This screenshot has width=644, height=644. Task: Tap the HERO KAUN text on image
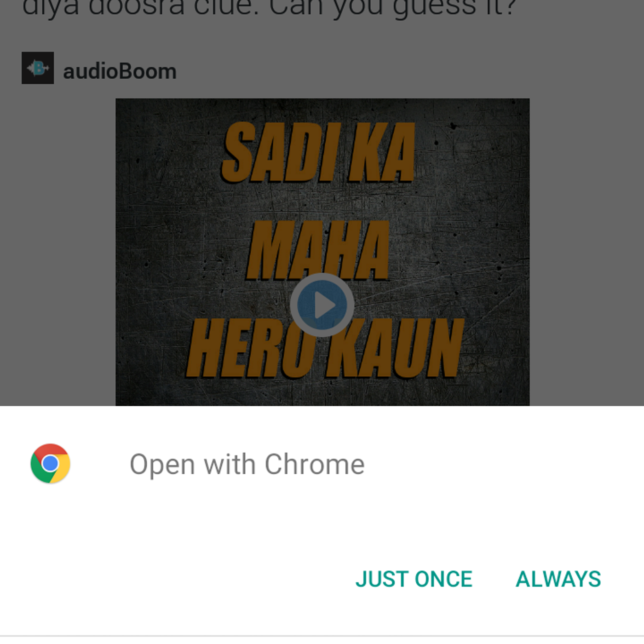326,348
